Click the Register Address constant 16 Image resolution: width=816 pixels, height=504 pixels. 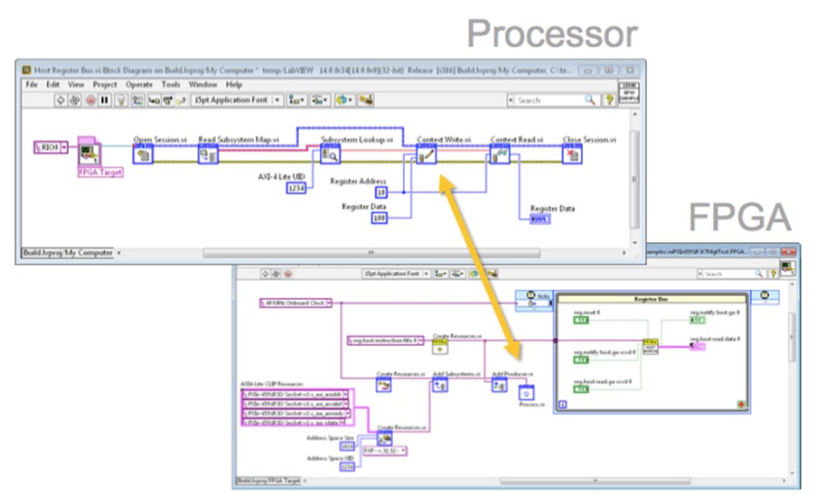click(380, 192)
